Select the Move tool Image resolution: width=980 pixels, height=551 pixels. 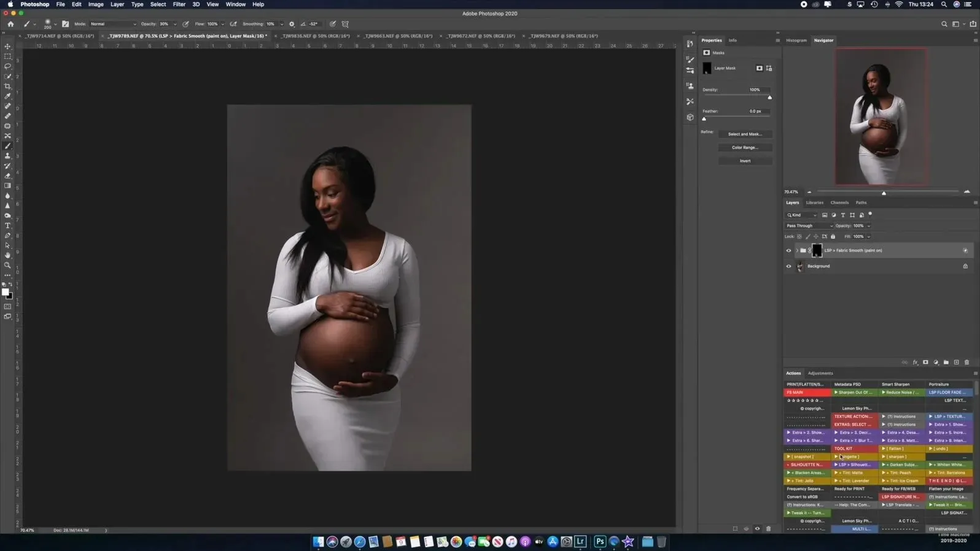pos(8,47)
